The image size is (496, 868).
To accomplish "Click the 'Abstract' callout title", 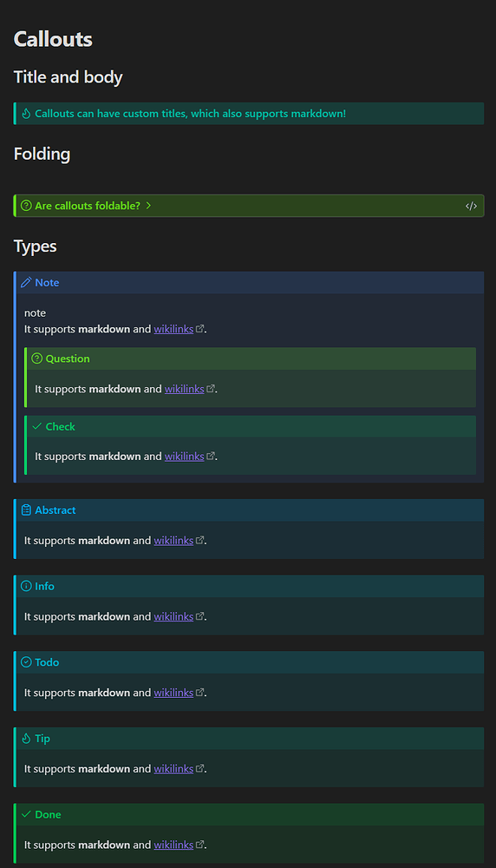I will [x=55, y=510].
